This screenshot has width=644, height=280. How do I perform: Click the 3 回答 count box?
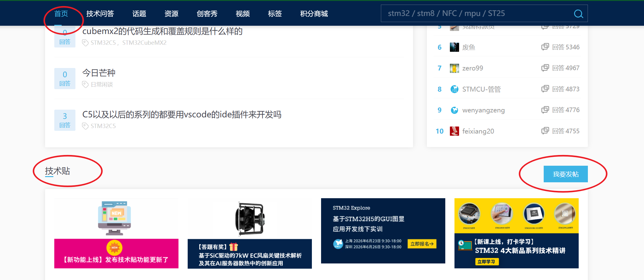pos(65,120)
